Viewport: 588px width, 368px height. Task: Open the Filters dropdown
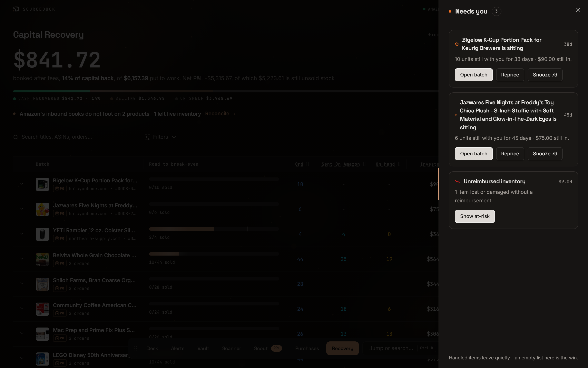point(160,137)
